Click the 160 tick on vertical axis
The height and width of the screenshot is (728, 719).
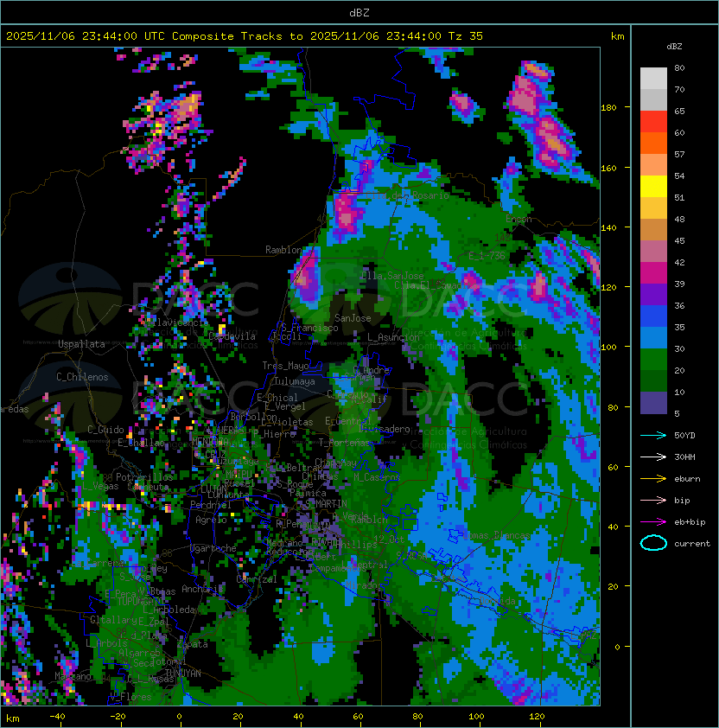click(608, 168)
